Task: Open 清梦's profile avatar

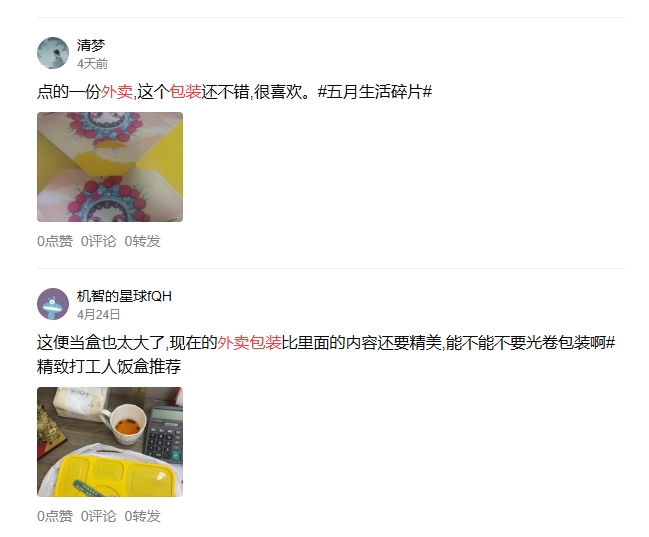Action: pos(53,53)
